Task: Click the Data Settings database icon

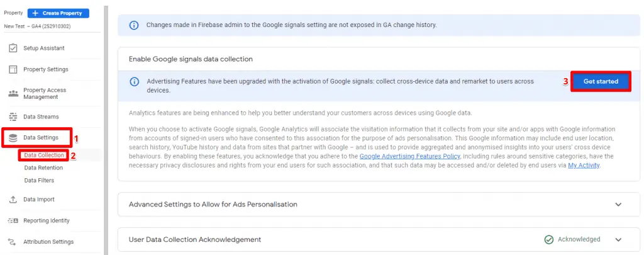Action: click(x=13, y=137)
